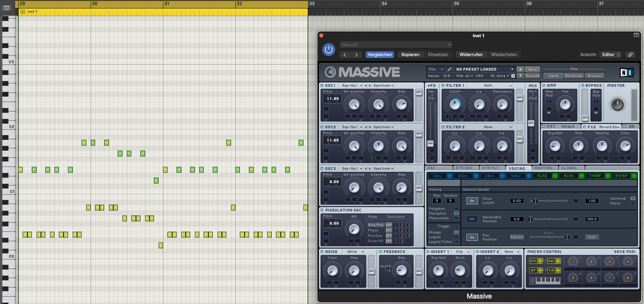Switch to the Browser view button

click(x=594, y=75)
